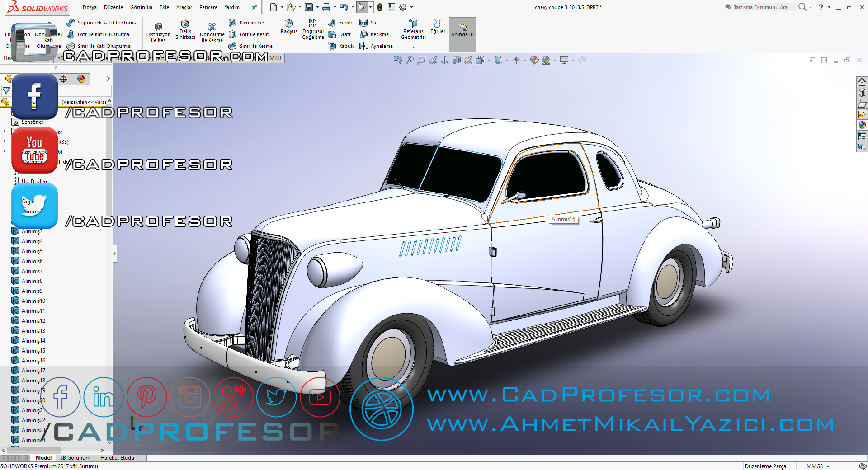868x470 pixels.
Task: Open the Radyus dropdown arrow
Action: pyautogui.click(x=289, y=47)
